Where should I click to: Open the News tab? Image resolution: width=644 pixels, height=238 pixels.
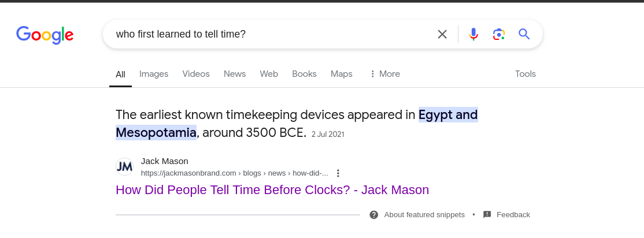point(235,74)
